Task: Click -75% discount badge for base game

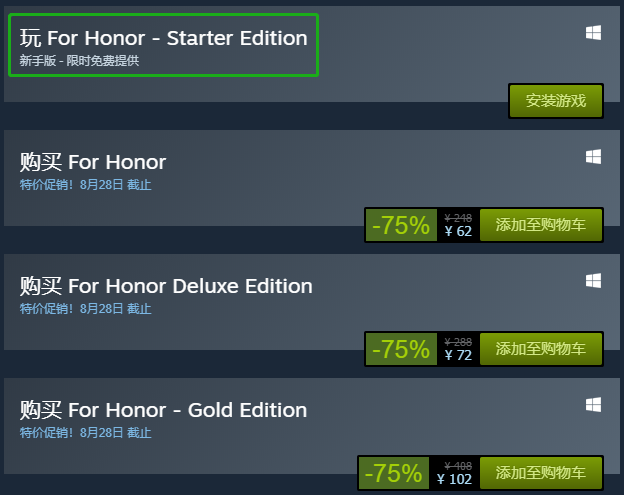Action: pos(401,225)
